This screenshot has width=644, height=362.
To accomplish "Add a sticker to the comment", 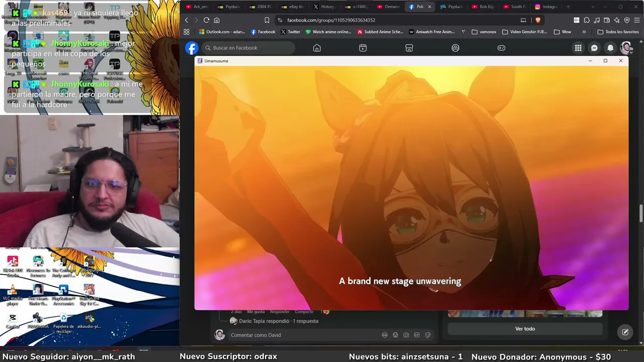I will [x=428, y=335].
